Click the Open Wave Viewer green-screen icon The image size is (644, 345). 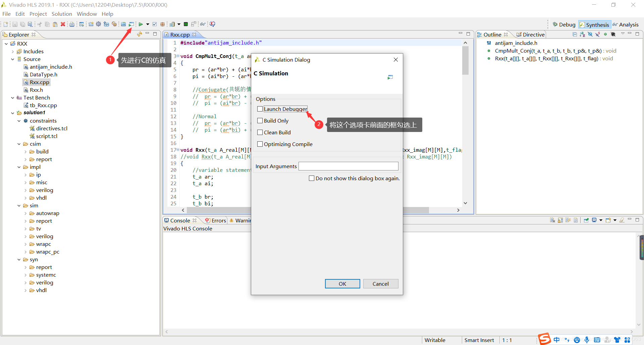(x=186, y=24)
